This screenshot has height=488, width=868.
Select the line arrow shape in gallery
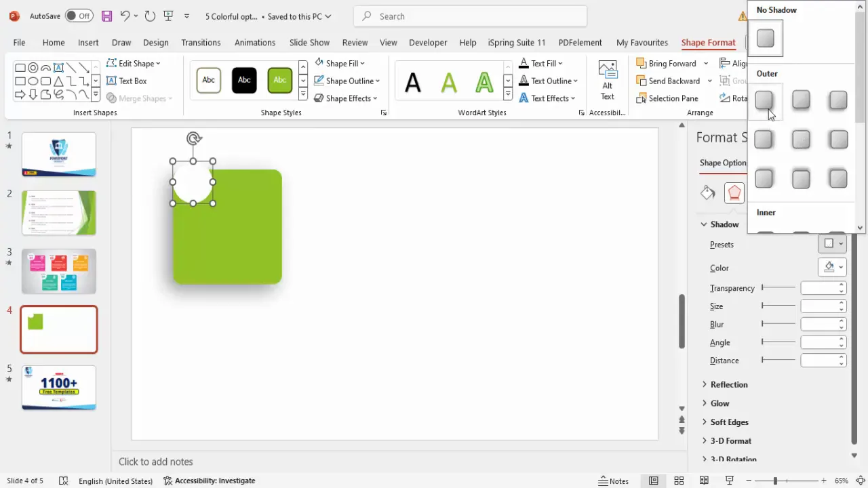click(84, 68)
